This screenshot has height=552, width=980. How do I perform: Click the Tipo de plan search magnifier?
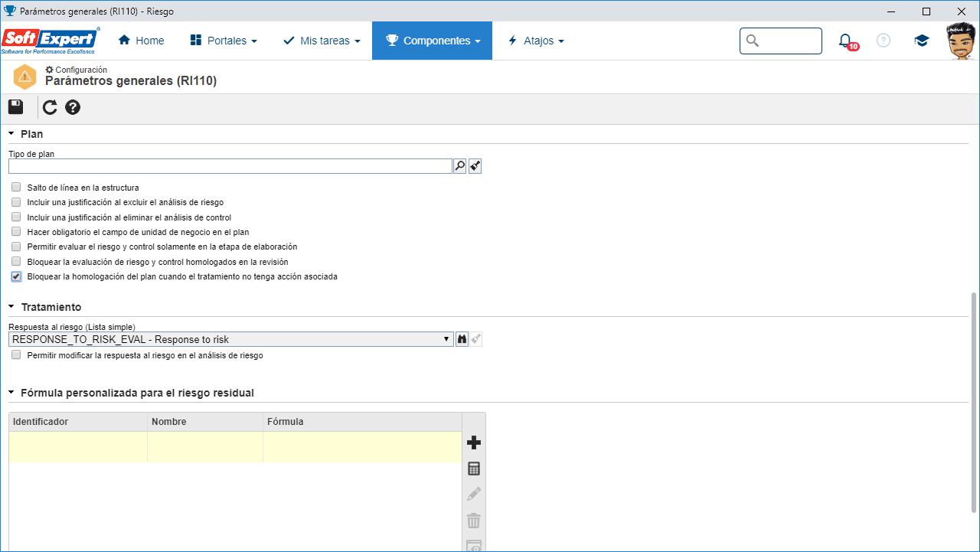(x=459, y=166)
